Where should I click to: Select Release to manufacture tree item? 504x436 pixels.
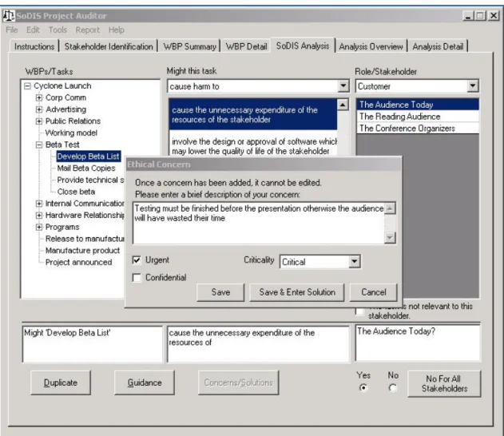point(85,239)
